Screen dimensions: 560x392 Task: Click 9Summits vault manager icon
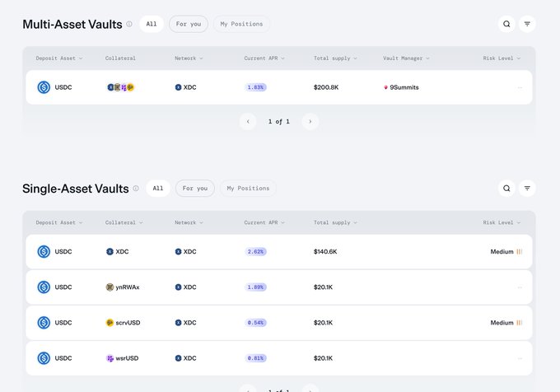coord(385,87)
